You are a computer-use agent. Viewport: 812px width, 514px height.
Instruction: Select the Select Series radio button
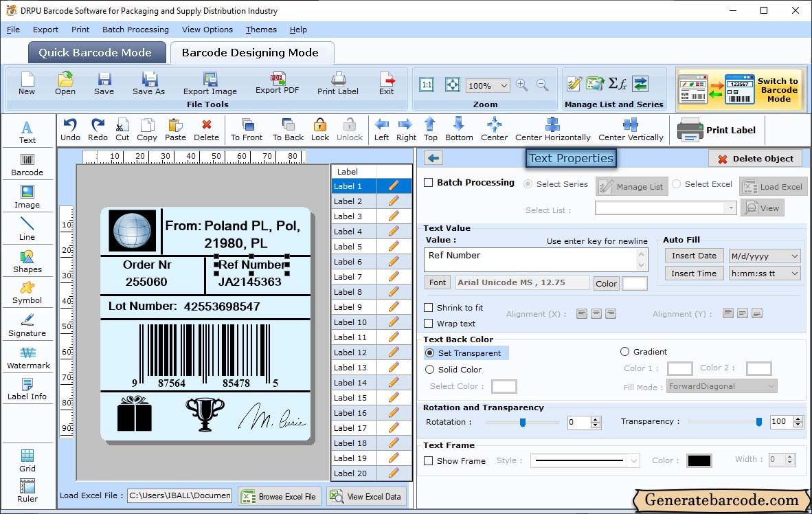528,184
